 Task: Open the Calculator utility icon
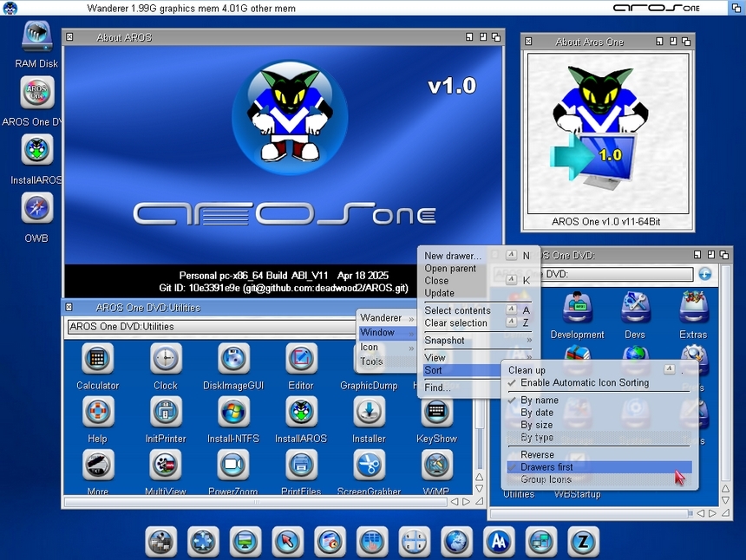97,359
